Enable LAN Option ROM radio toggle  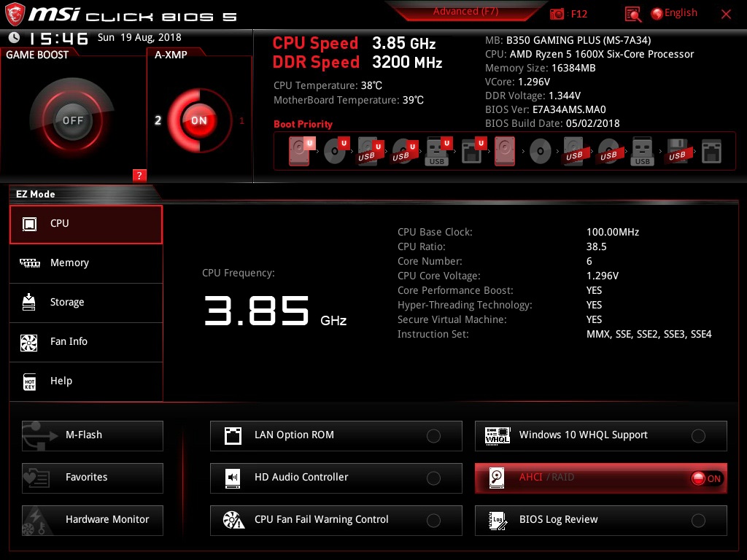click(x=433, y=436)
